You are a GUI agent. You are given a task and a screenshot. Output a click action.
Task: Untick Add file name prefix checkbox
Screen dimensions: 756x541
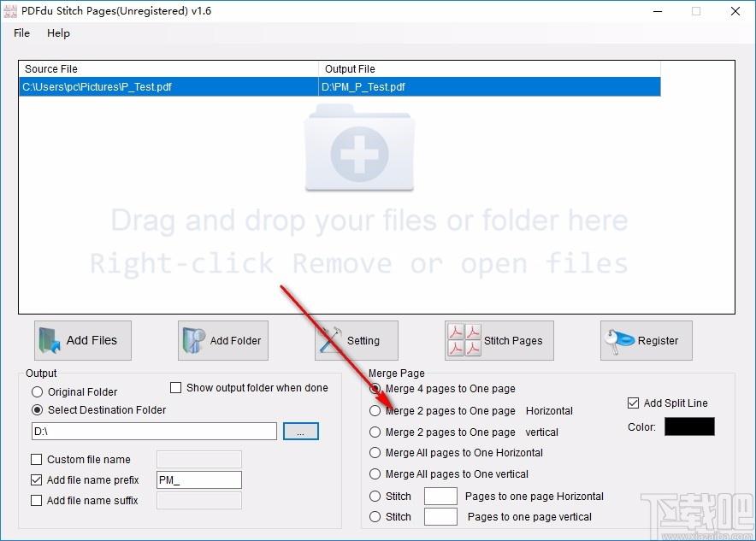(36, 479)
